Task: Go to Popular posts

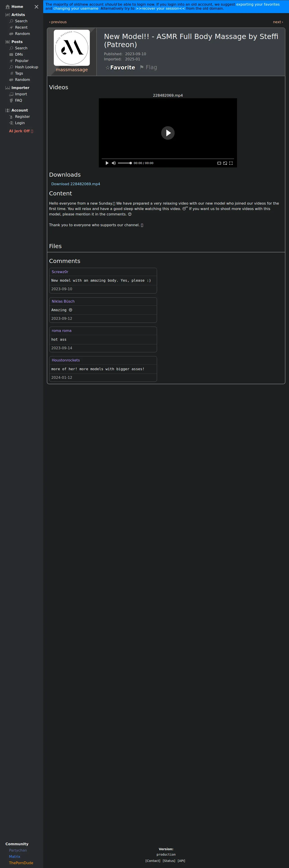Action: [22, 61]
